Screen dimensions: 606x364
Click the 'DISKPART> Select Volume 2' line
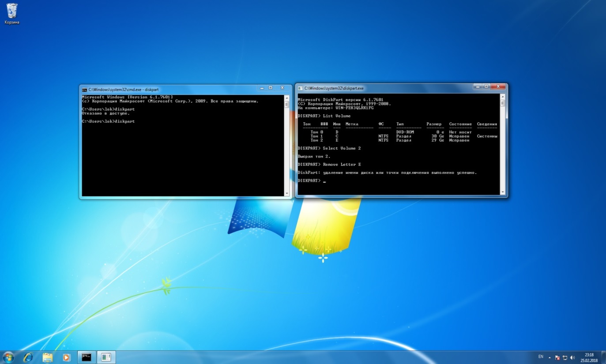(329, 148)
